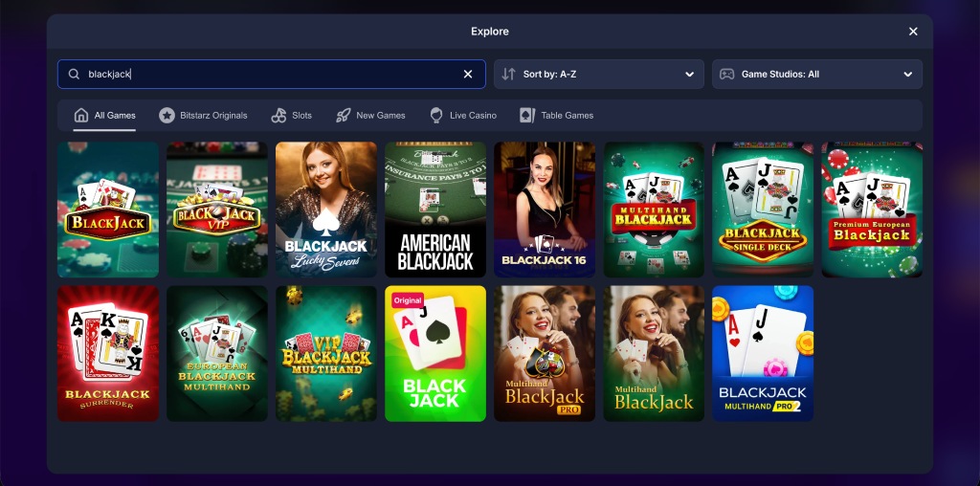The image size is (980, 486).
Task: Clear the blackjack search text
Action: [467, 75]
